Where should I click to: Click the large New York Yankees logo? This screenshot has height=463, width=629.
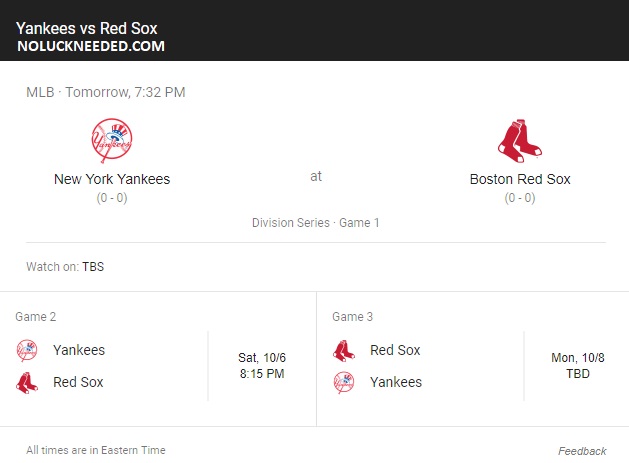(112, 140)
